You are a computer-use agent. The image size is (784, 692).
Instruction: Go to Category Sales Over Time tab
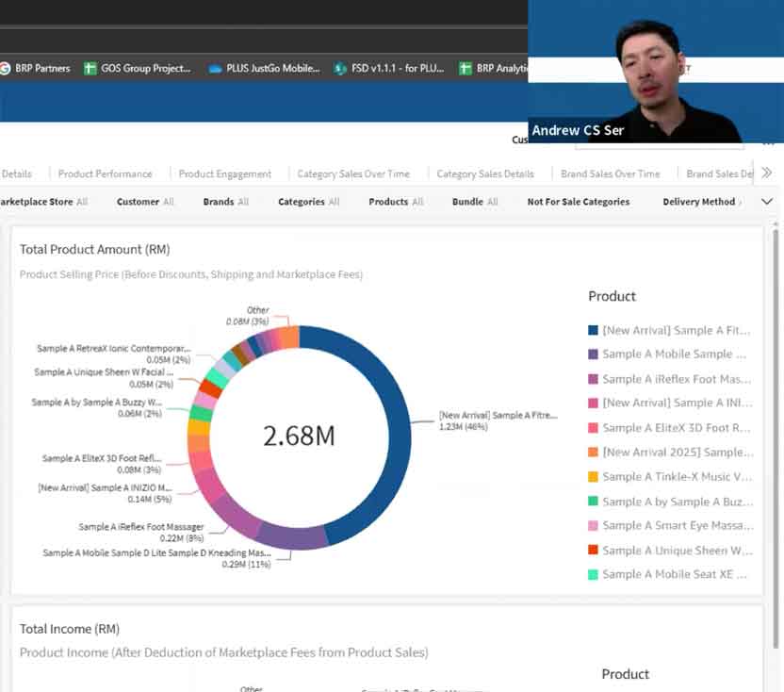(x=353, y=173)
